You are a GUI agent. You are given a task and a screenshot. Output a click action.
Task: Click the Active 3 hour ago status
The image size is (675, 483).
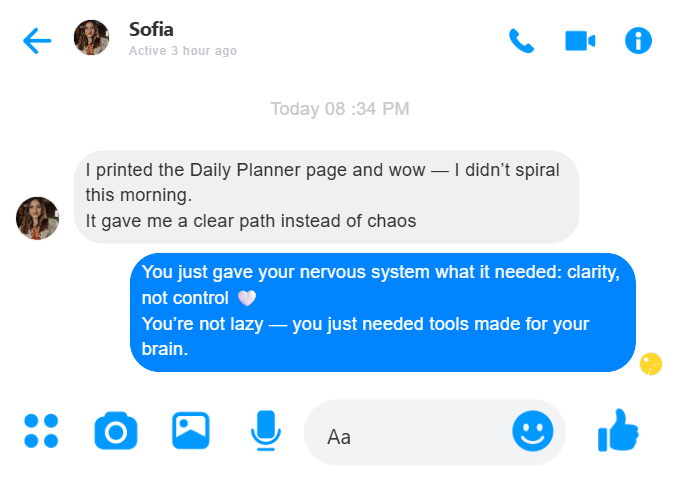tap(183, 51)
